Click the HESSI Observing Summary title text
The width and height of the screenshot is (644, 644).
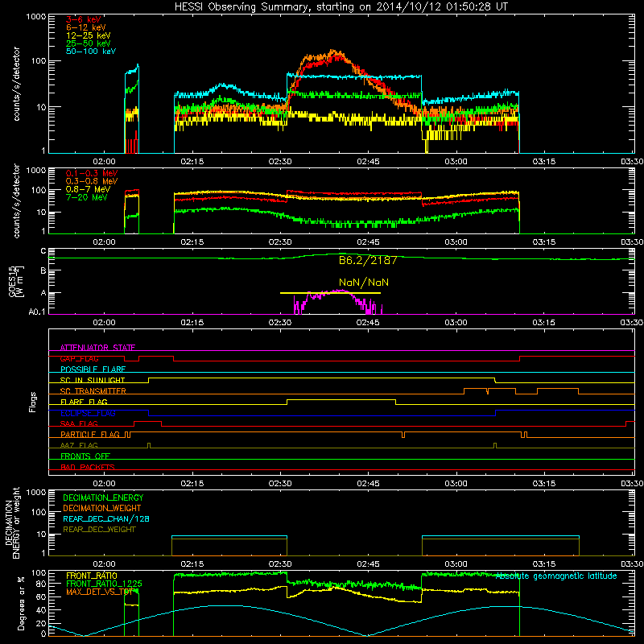click(x=341, y=7)
